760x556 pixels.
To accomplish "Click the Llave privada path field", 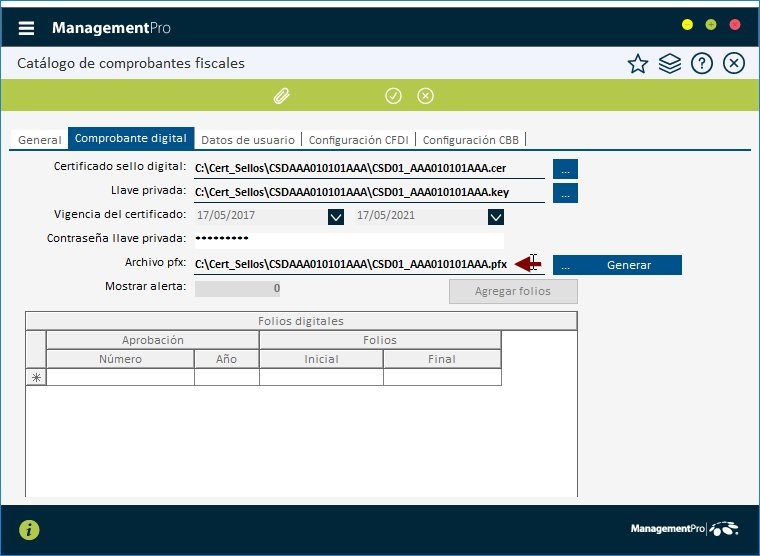I will click(x=369, y=192).
